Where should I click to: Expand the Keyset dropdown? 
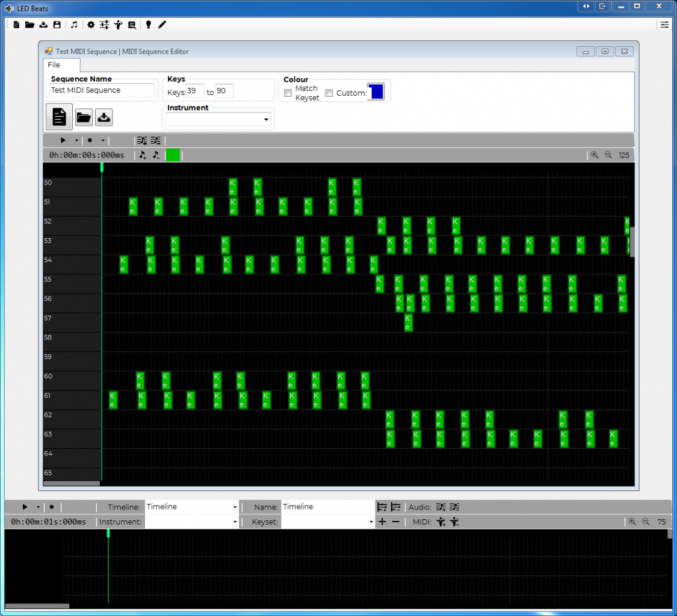click(x=371, y=522)
